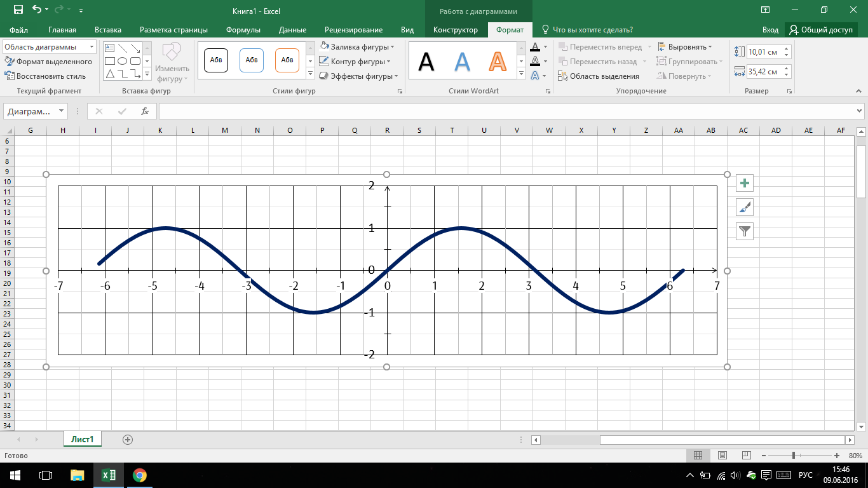Open the Эффекты фигуры effects menu

click(x=358, y=76)
